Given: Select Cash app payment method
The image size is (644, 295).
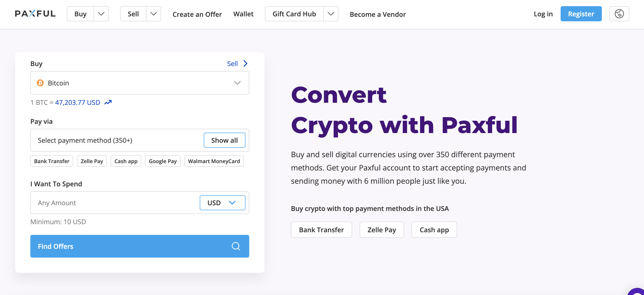Looking at the screenshot, I should coord(126,161).
